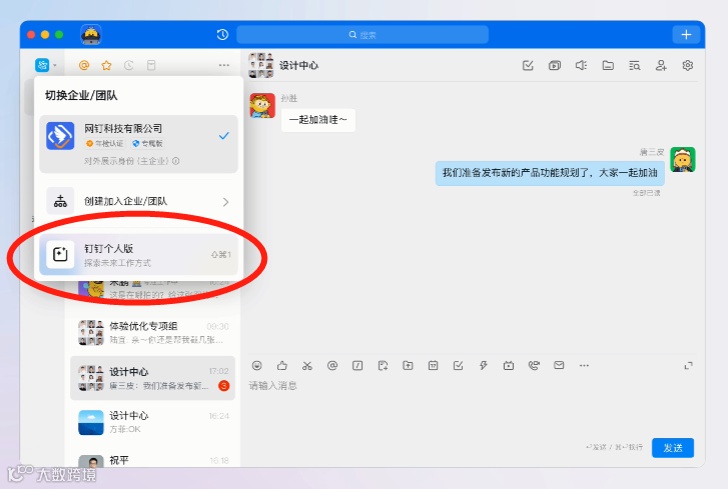Click the phone call icon in input toolbar
This screenshot has width=728, height=489.
534,365
